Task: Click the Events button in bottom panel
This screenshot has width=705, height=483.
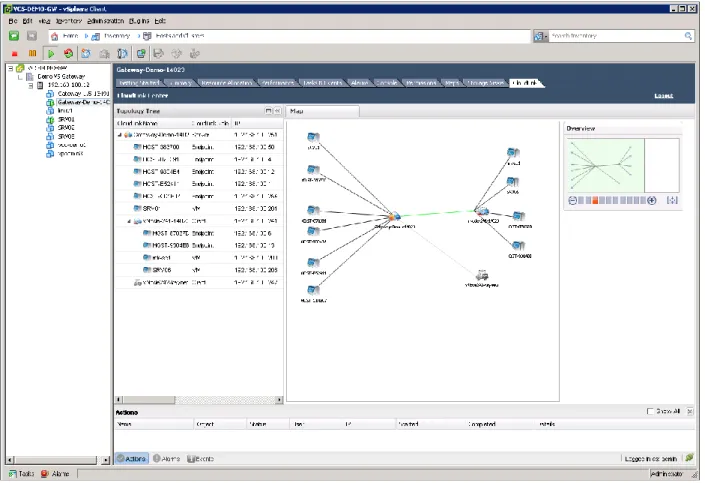Action: 200,459
